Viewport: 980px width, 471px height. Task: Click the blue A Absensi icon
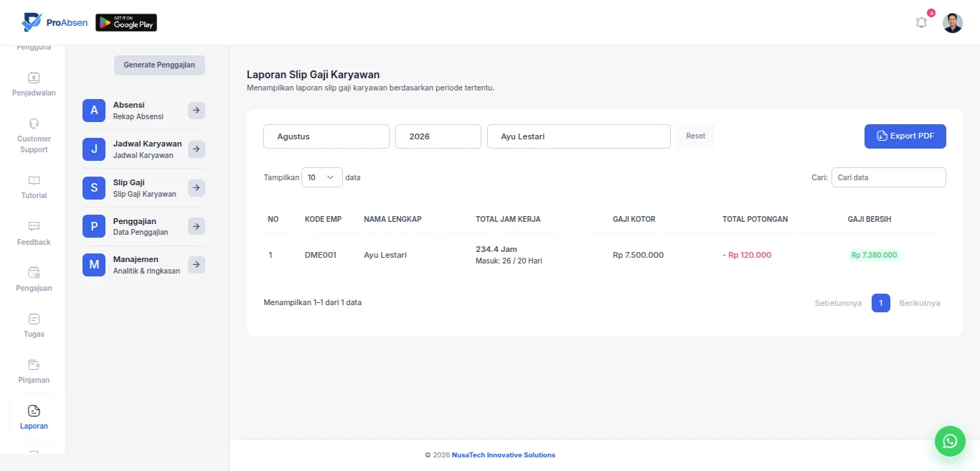[94, 111]
